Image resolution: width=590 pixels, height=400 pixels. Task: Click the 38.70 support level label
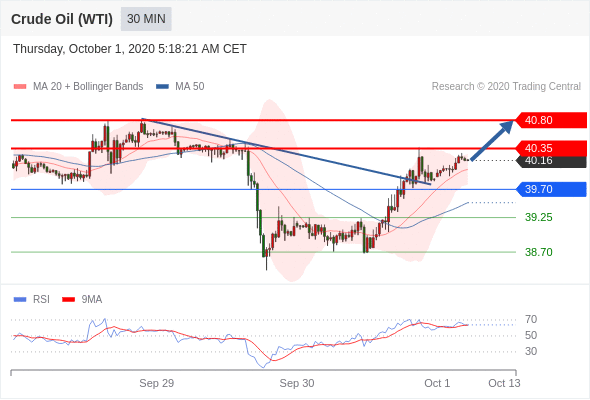[538, 252]
